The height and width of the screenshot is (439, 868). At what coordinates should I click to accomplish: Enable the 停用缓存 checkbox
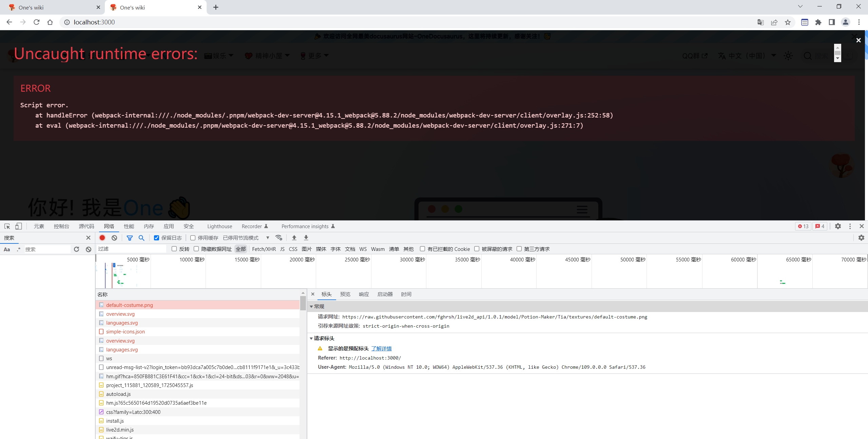(x=193, y=238)
